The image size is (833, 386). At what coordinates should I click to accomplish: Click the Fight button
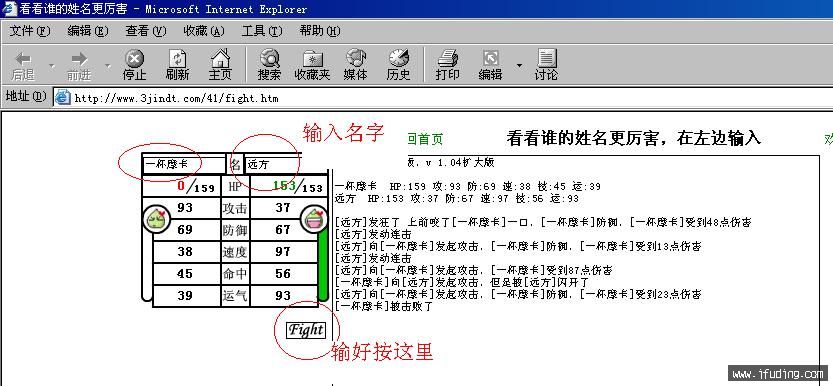pos(305,330)
